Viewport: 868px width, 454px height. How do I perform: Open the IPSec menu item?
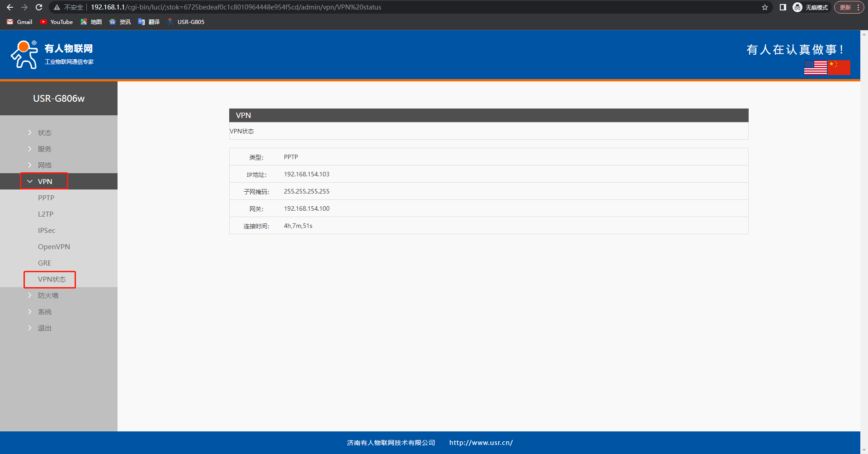coord(47,230)
